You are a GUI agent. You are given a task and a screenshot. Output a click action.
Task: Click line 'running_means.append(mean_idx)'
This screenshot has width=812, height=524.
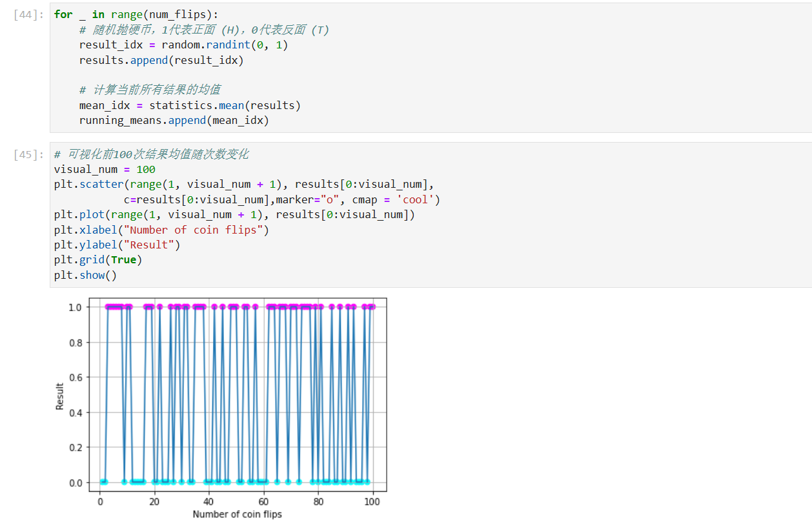[x=174, y=121]
